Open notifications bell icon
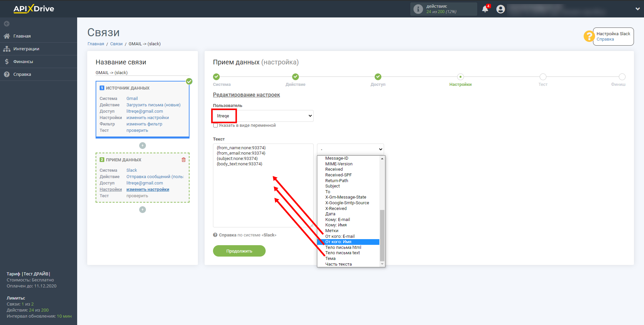Image resolution: width=644 pixels, height=325 pixels. pyautogui.click(x=485, y=9)
